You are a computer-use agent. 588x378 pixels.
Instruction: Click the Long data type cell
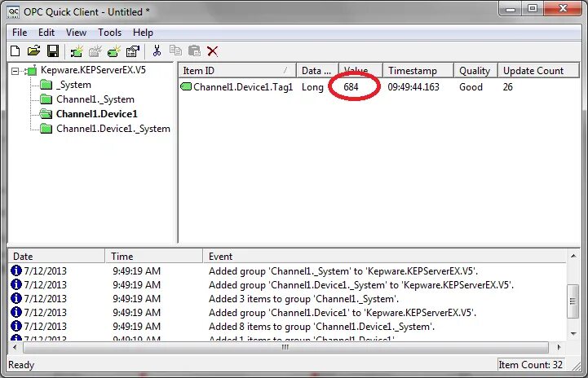tap(312, 87)
